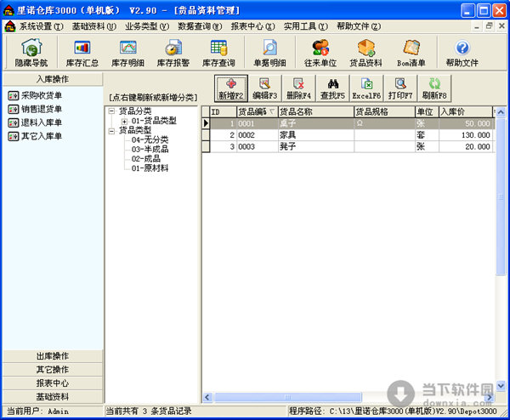Sort by the 货品编码 column header arrow
Image resolution: width=510 pixels, height=420 pixels.
coord(272,112)
